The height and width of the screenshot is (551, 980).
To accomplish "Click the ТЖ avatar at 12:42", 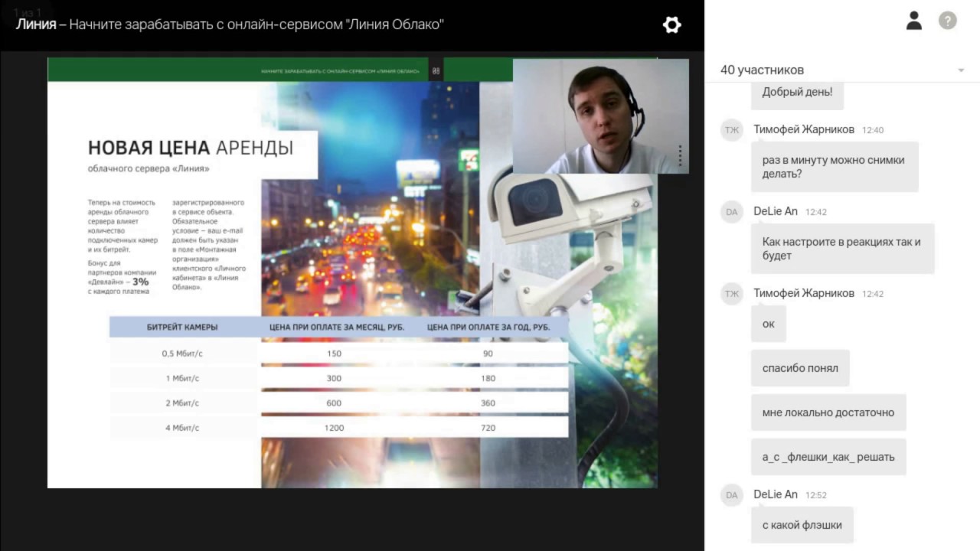I will (732, 294).
